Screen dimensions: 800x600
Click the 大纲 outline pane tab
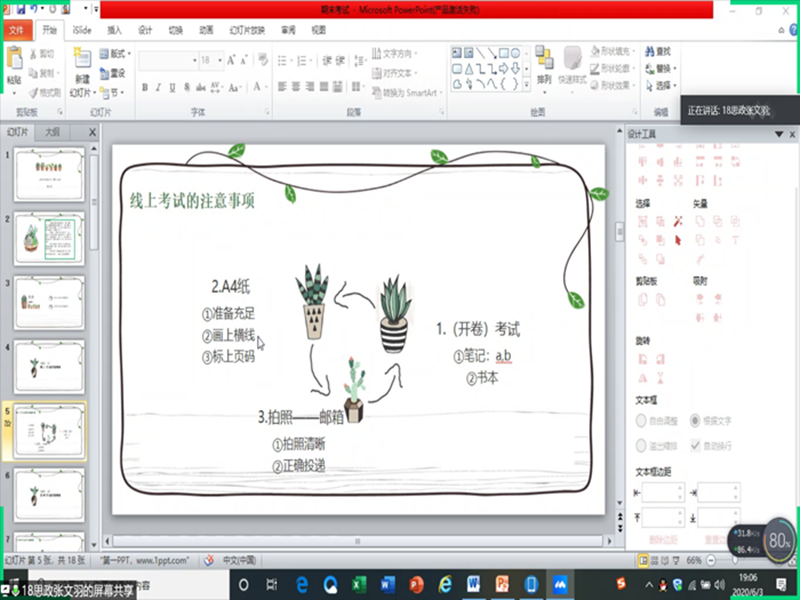pos(52,132)
